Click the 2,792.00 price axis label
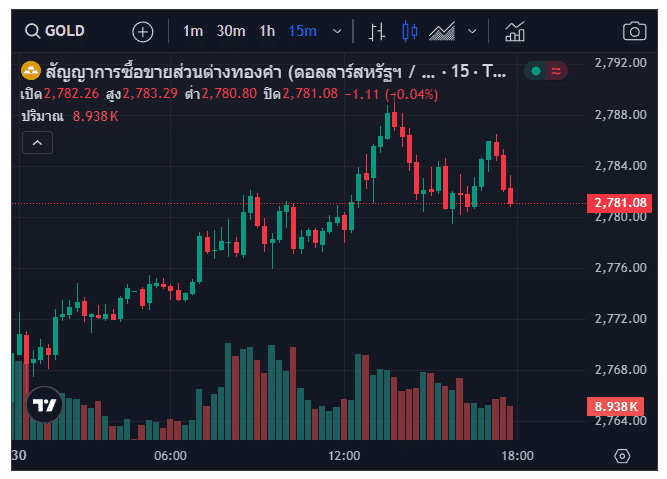Screen dimensions: 667x479 (x=620, y=63)
